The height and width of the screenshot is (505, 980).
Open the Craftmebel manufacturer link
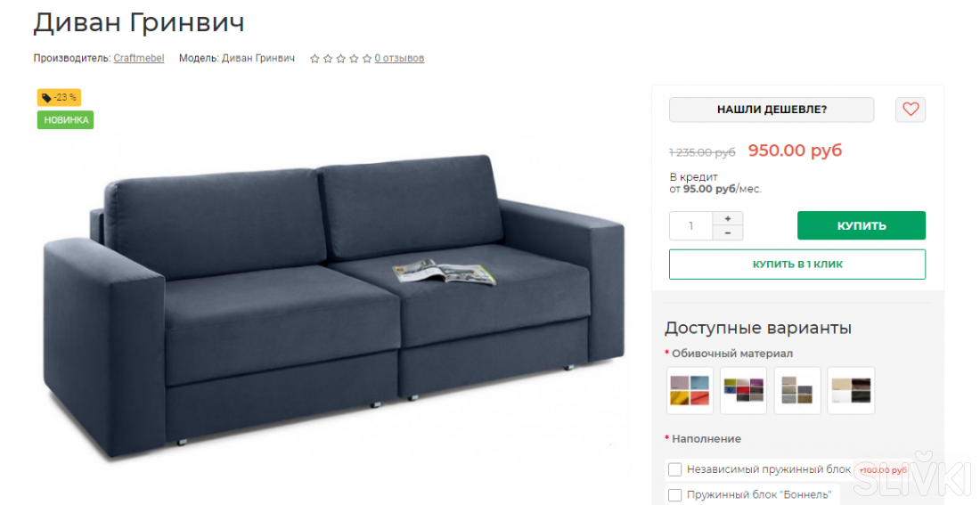(x=139, y=58)
